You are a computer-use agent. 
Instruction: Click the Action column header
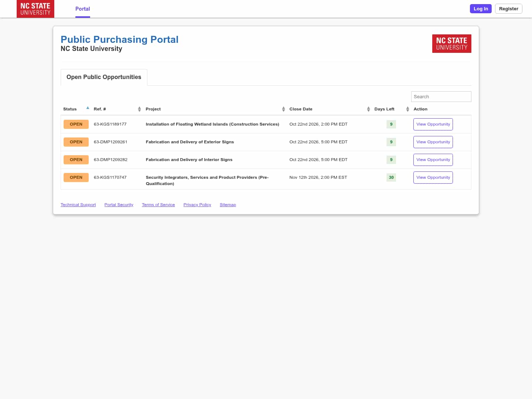click(420, 109)
